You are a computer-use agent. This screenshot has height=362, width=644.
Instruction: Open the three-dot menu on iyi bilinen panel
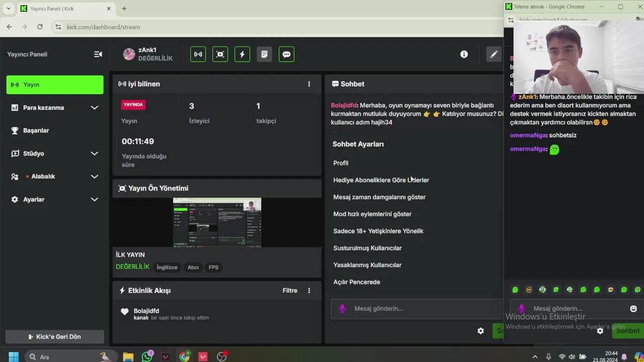click(309, 84)
